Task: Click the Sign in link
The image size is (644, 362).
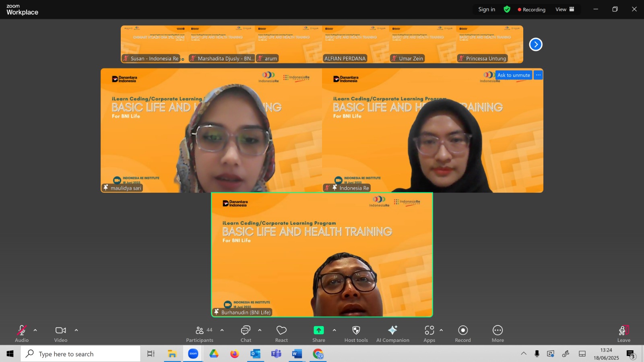Action: [487, 9]
